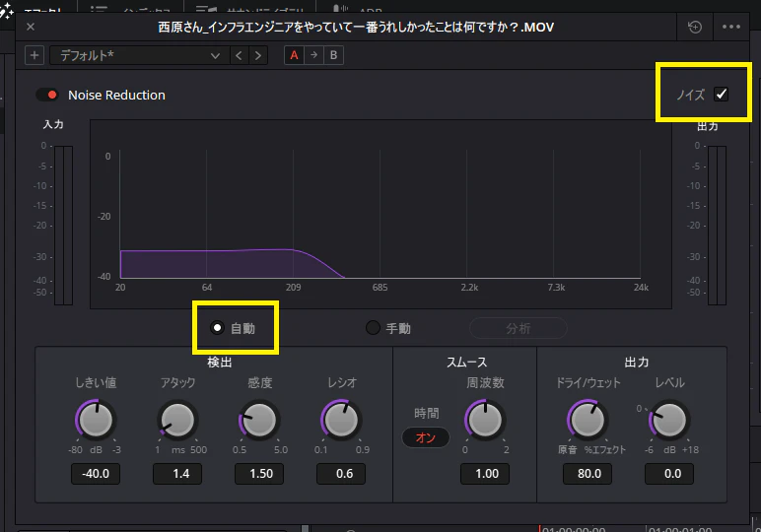This screenshot has height=532, width=761.
Task: Adjust the アタック attack knob
Action: [x=177, y=420]
